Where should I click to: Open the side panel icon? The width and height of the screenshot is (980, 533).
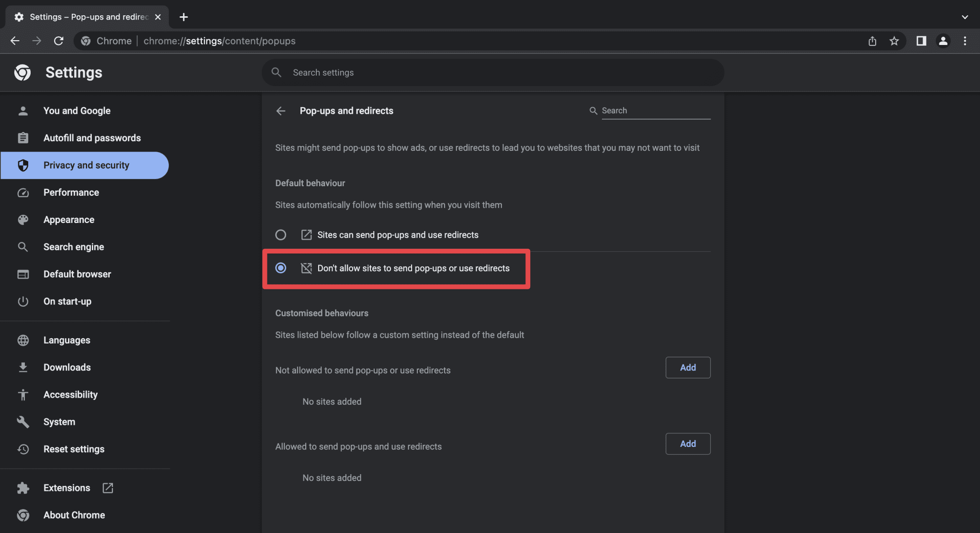[x=921, y=41]
